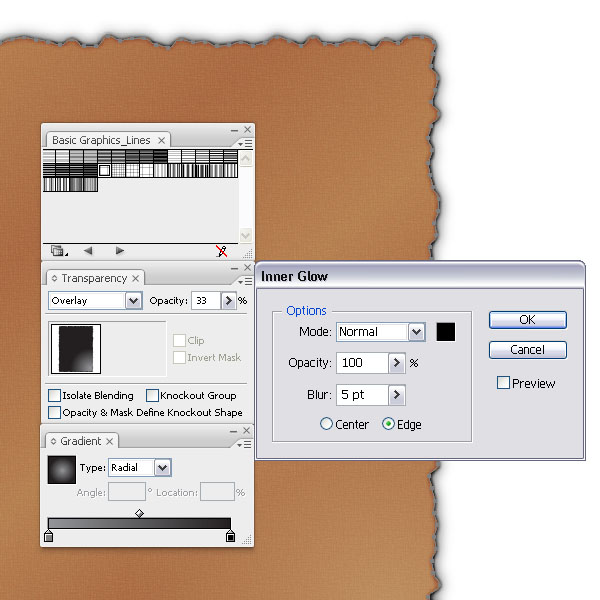Toggle the Clip checkbox
Screen dimensions: 600x600
pos(179,340)
